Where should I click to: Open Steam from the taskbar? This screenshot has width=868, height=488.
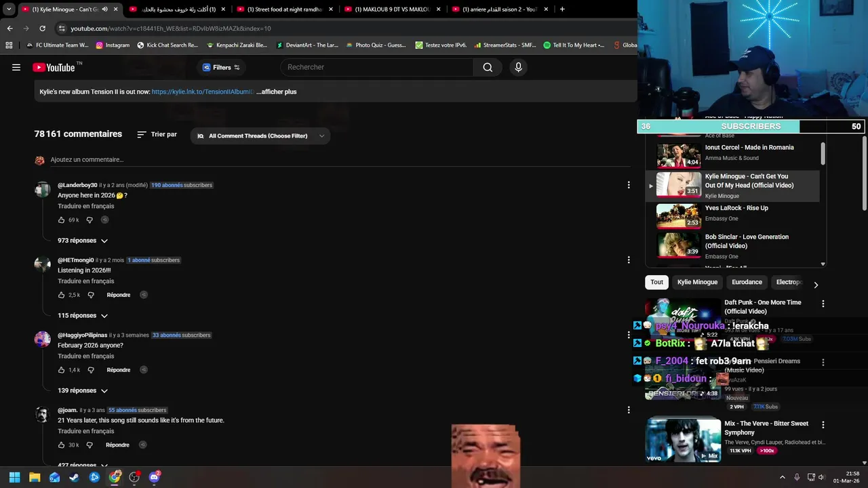pos(75,477)
